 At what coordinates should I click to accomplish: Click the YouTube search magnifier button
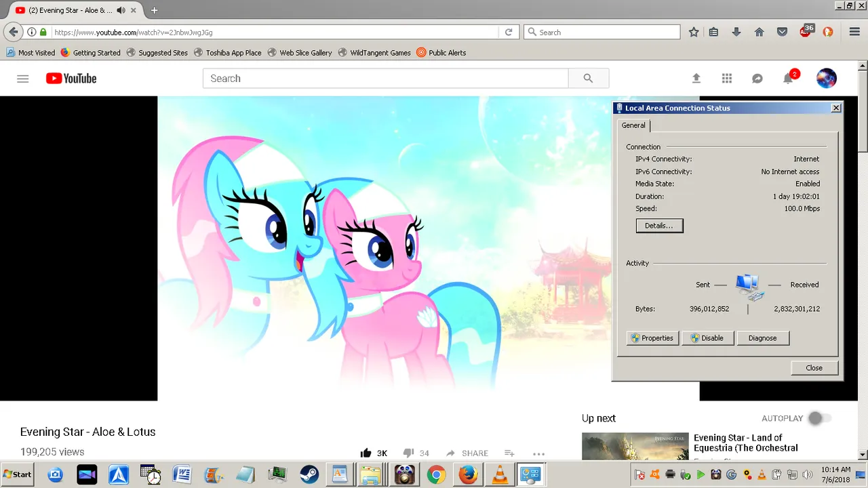588,79
